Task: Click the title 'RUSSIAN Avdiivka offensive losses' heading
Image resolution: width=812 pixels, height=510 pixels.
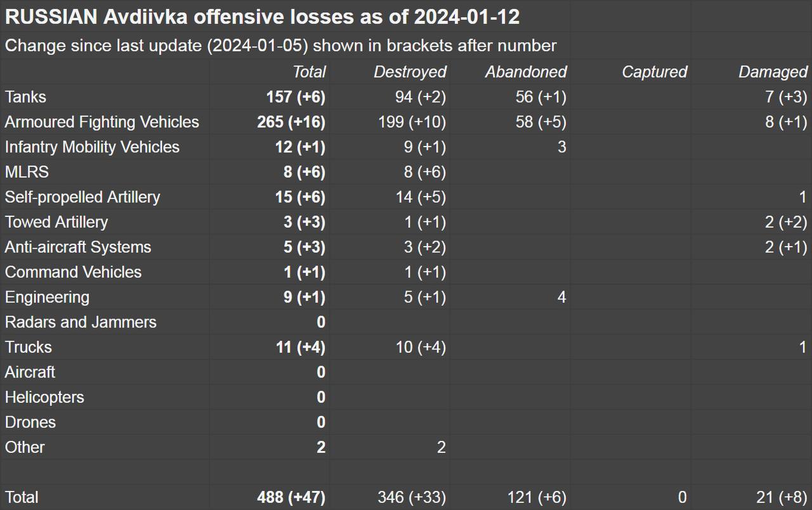Action: click(262, 17)
